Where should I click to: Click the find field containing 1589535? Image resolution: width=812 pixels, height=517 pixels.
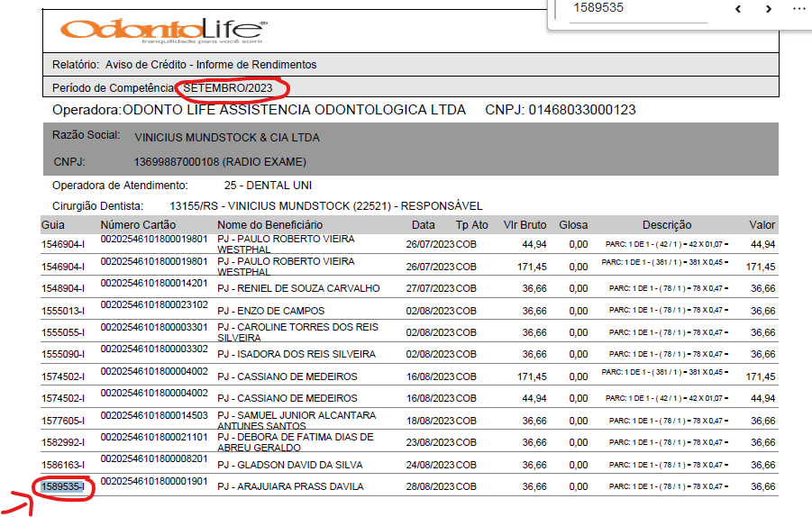coord(639,9)
